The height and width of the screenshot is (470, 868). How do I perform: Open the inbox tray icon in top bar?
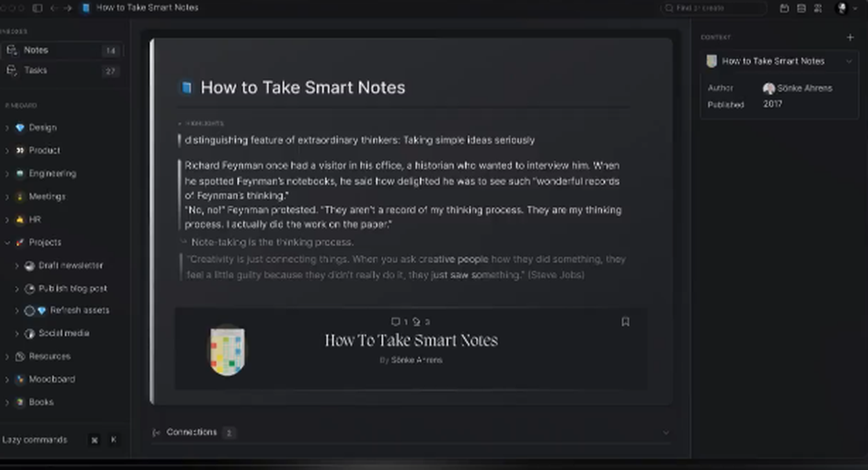[801, 9]
